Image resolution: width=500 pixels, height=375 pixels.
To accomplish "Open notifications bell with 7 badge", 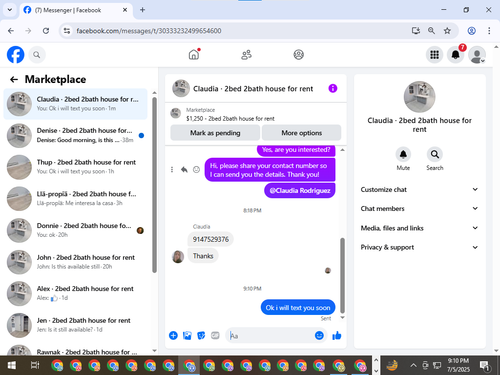I will [x=455, y=55].
